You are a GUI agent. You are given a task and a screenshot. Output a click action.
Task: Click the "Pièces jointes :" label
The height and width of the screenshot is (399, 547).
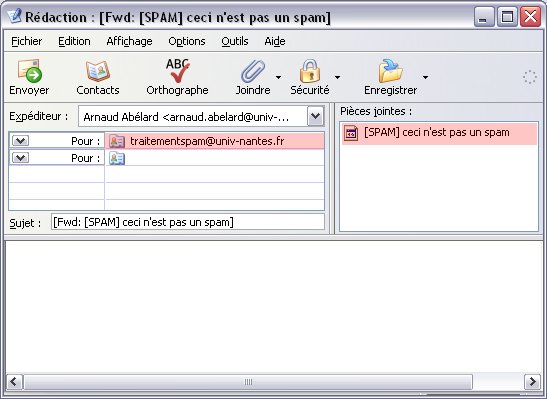pyautogui.click(x=376, y=111)
